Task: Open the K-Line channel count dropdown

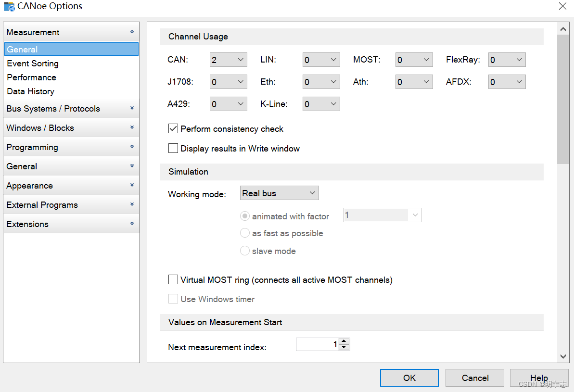Action: pos(321,104)
